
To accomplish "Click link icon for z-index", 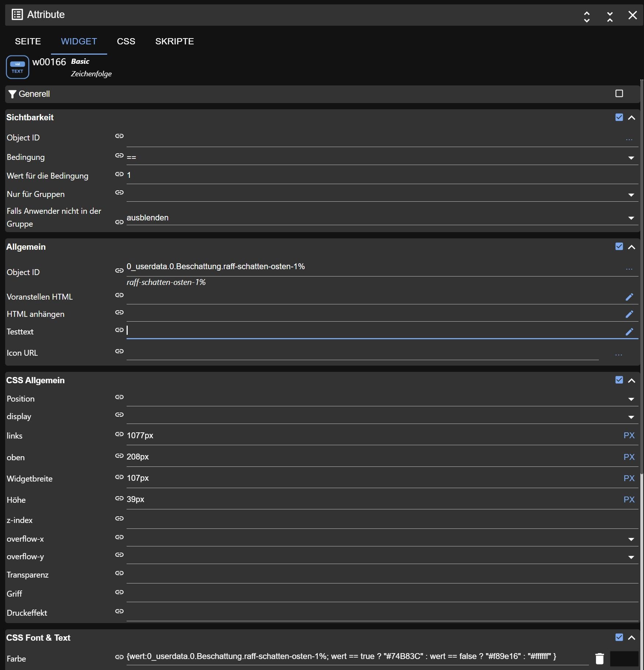I will (119, 519).
